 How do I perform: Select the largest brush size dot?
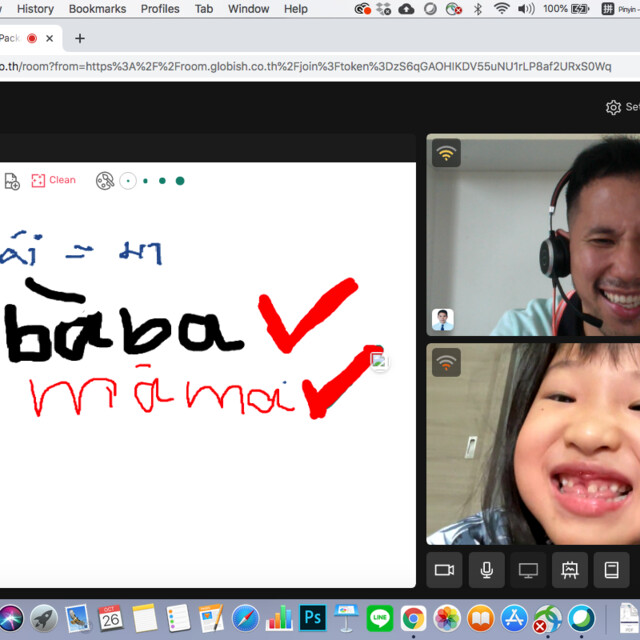point(180,181)
